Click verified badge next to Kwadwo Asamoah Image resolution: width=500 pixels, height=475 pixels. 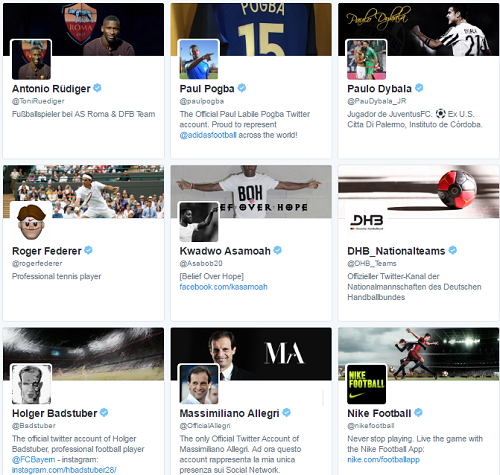[x=278, y=250]
